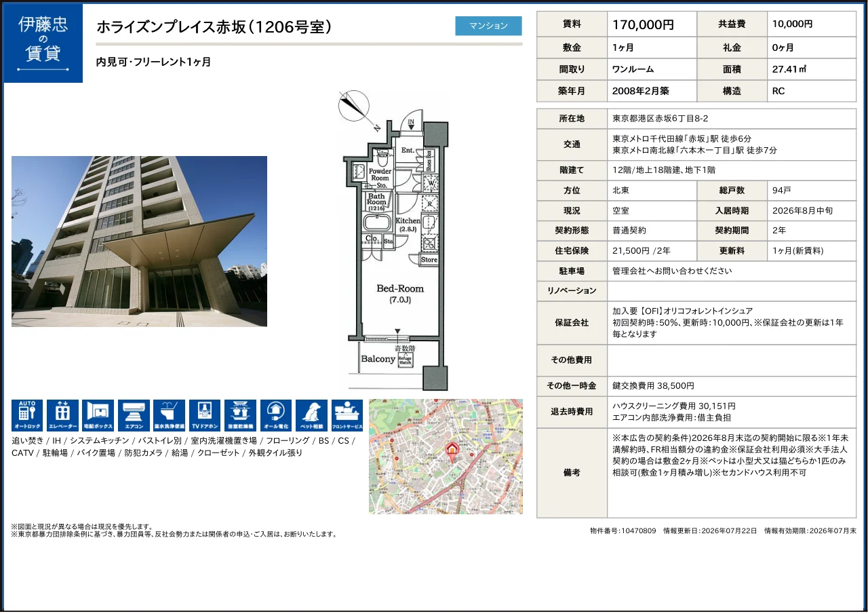The height and width of the screenshot is (614, 868).
Task: Click the エレベーター elevator icon
Action: [62, 415]
